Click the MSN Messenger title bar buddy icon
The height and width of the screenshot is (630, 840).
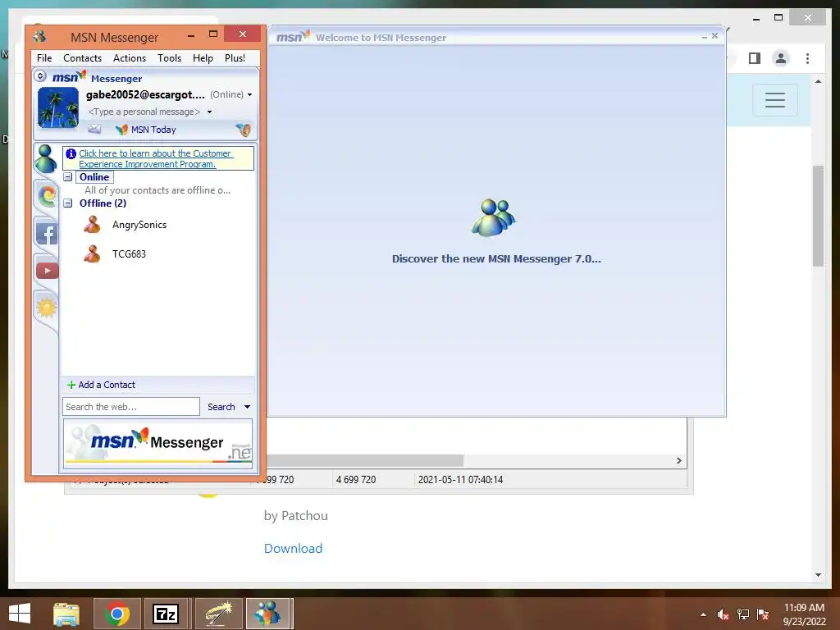pyautogui.click(x=39, y=36)
